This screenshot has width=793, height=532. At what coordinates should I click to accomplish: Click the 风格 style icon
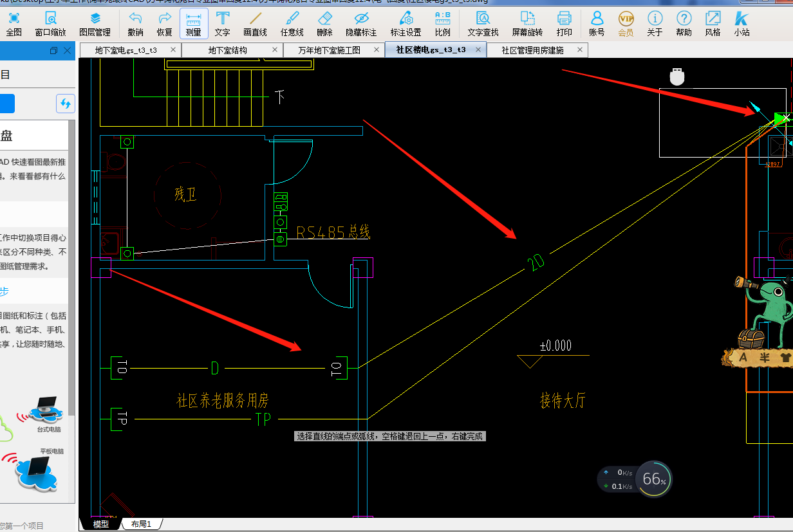click(x=713, y=24)
